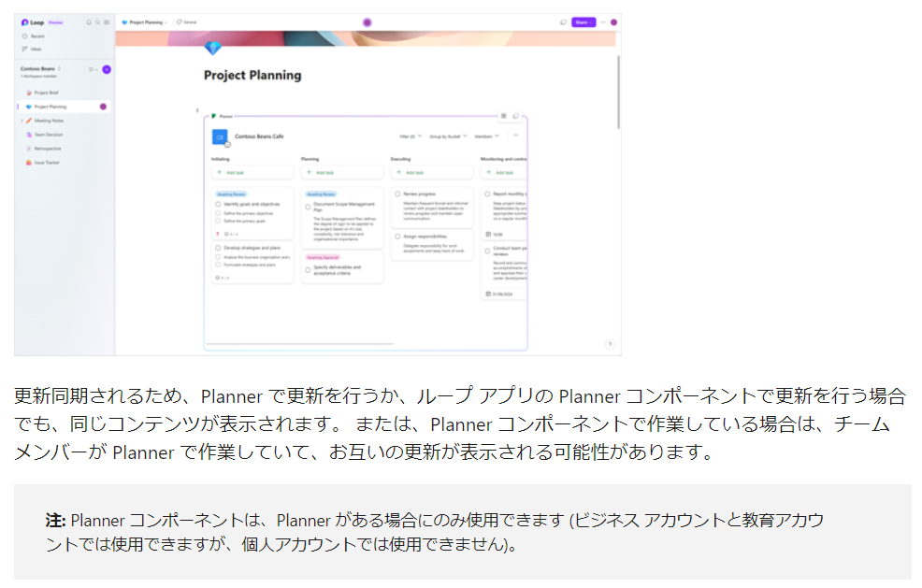Image resolution: width=922 pixels, height=588 pixels.
Task: Open the Planner component's more options menu
Action: [x=515, y=136]
